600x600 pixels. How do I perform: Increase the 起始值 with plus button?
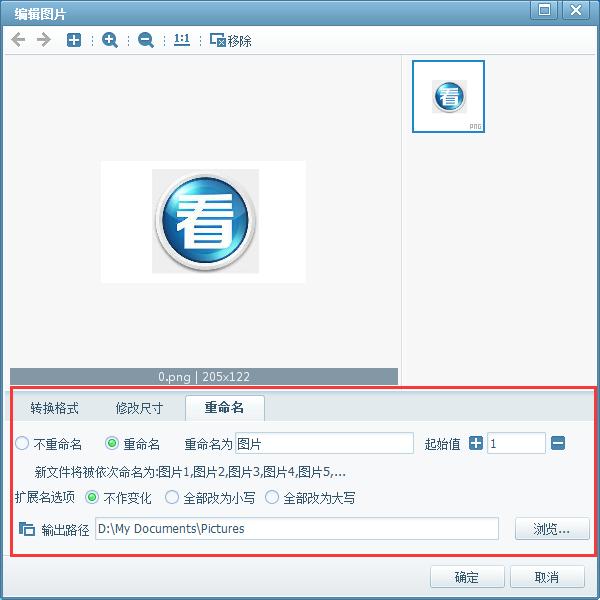coord(476,443)
